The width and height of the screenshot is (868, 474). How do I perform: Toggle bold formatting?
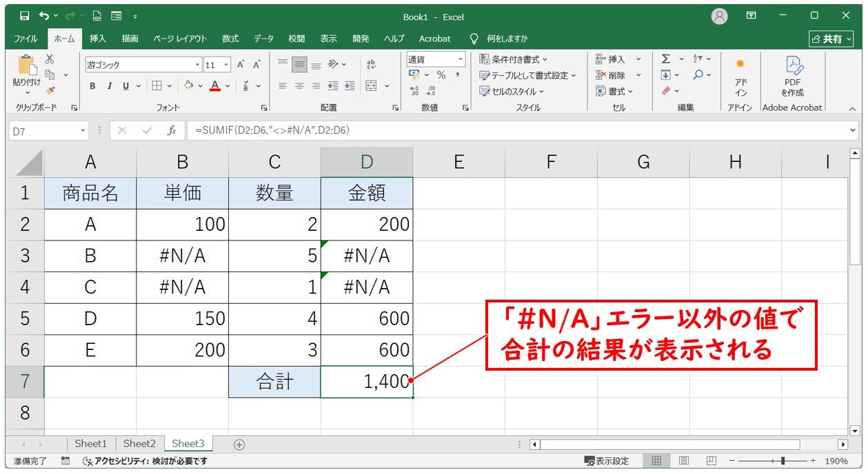pos(93,86)
